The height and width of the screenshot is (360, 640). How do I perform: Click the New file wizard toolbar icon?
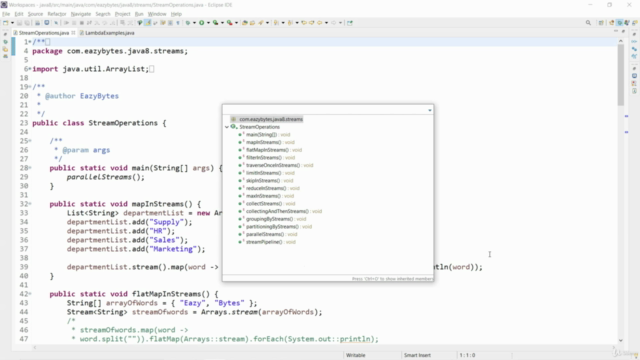[x=5, y=23]
